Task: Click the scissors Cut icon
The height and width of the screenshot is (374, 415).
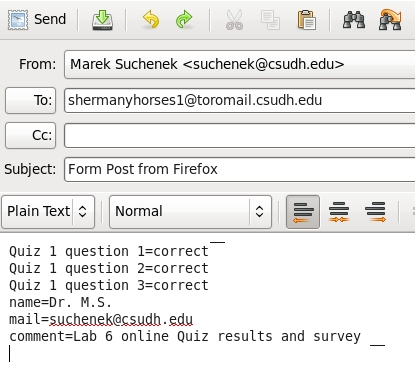Action: pos(234,20)
